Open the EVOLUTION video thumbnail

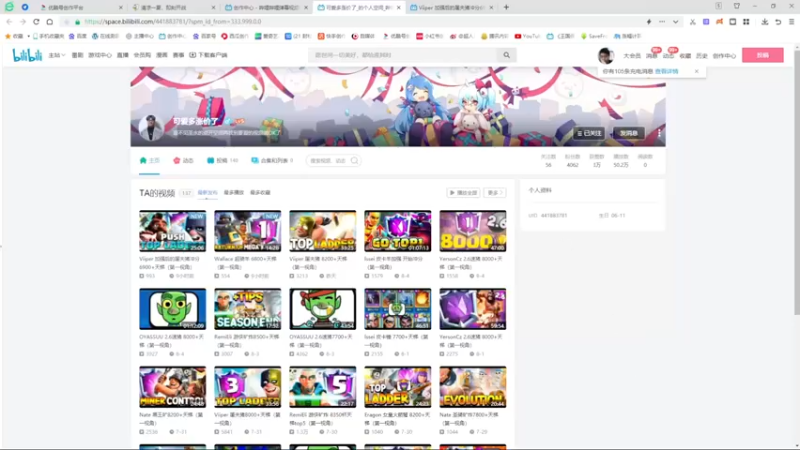pos(472,387)
